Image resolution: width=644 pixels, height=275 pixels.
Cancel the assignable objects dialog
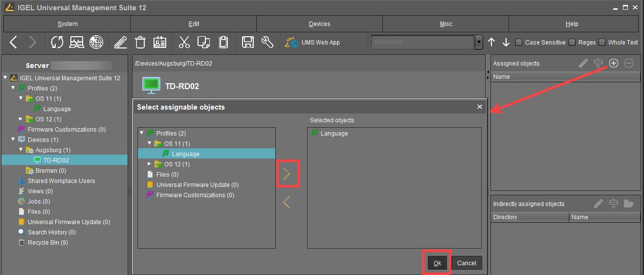(x=466, y=263)
